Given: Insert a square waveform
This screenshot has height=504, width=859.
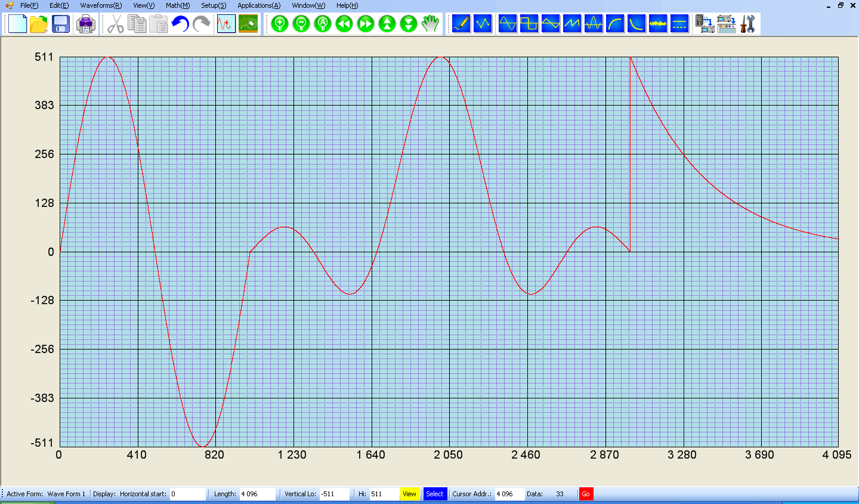Looking at the screenshot, I should tap(529, 24).
